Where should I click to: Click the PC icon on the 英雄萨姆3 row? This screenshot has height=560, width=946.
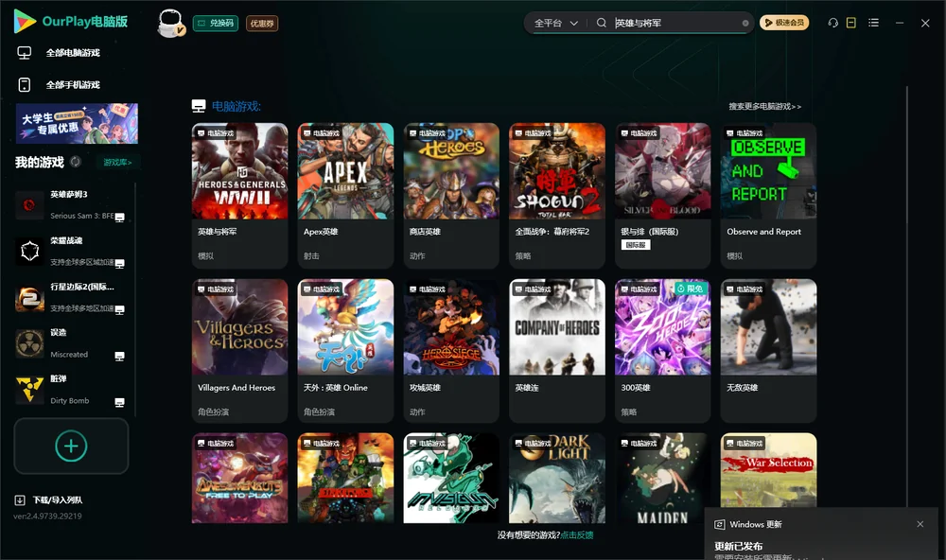click(119, 218)
